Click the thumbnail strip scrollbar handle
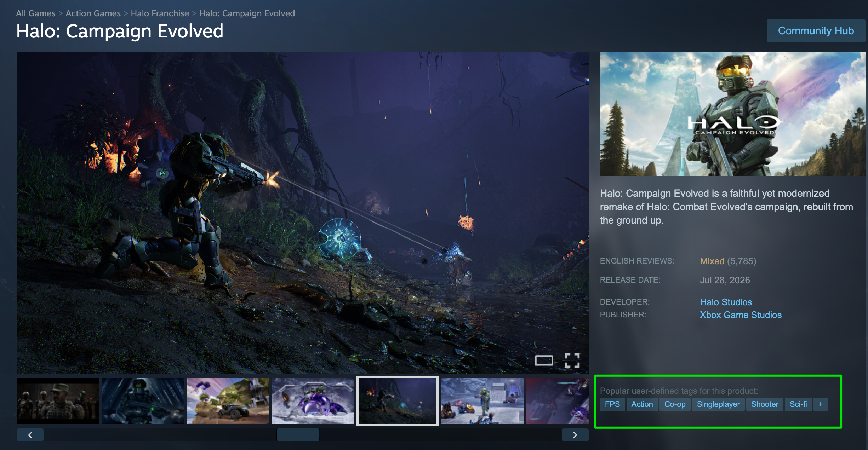This screenshot has width=868, height=450. (298, 435)
